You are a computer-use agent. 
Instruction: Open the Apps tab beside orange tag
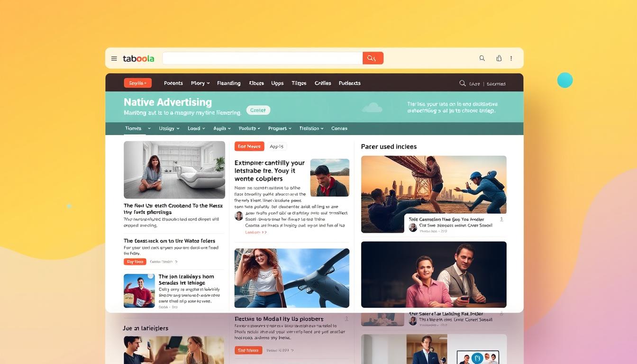point(277,146)
